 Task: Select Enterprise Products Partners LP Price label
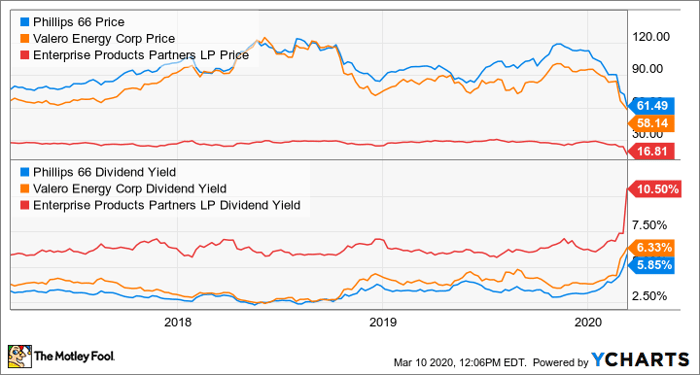click(x=141, y=56)
